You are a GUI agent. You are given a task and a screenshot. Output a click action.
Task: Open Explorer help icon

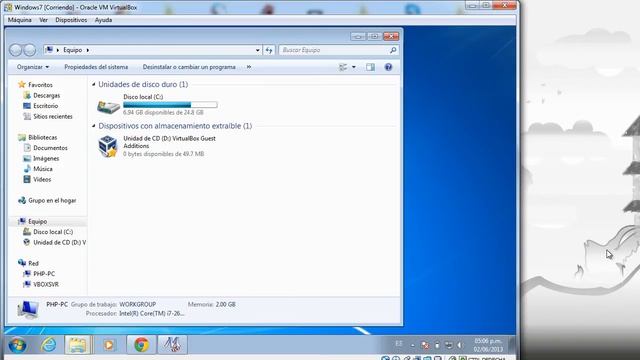pyautogui.click(x=388, y=67)
